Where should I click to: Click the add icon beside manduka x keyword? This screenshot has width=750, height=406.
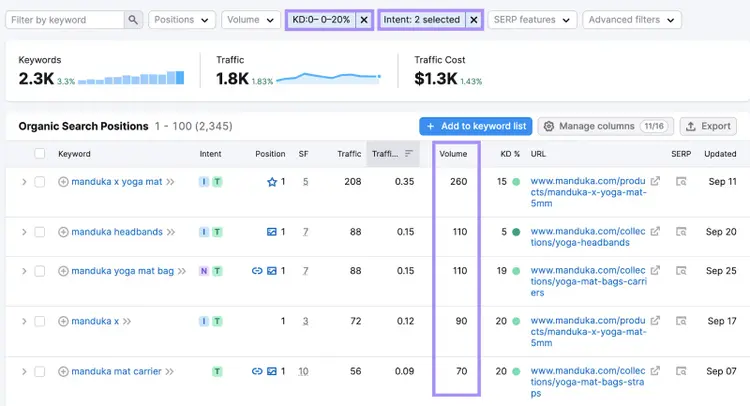pyautogui.click(x=63, y=321)
